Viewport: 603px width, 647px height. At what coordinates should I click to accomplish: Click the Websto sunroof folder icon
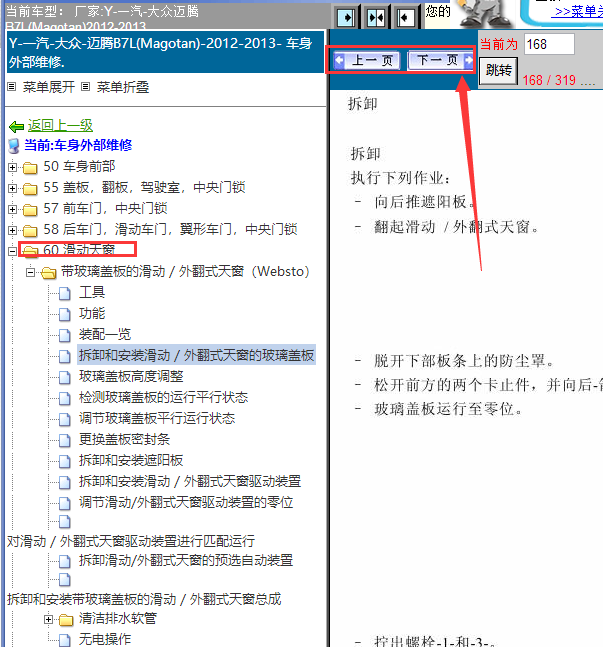point(48,272)
